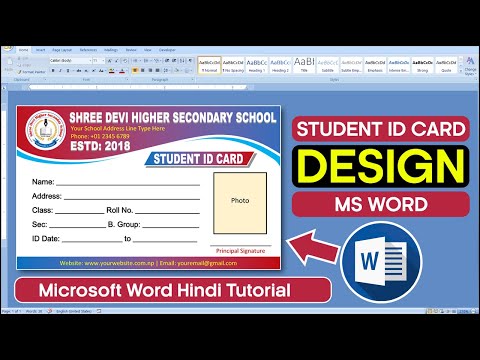This screenshot has height=360, width=480.
Task: Select Align Text Left
Action: click(135, 71)
